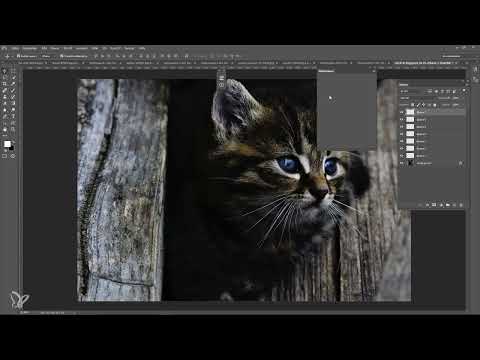Select the Brush tool
The image size is (480, 360).
pyautogui.click(x=13, y=90)
